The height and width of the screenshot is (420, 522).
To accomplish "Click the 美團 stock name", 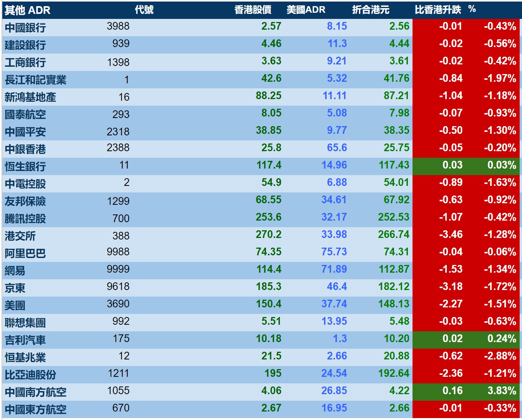I will [x=15, y=305].
